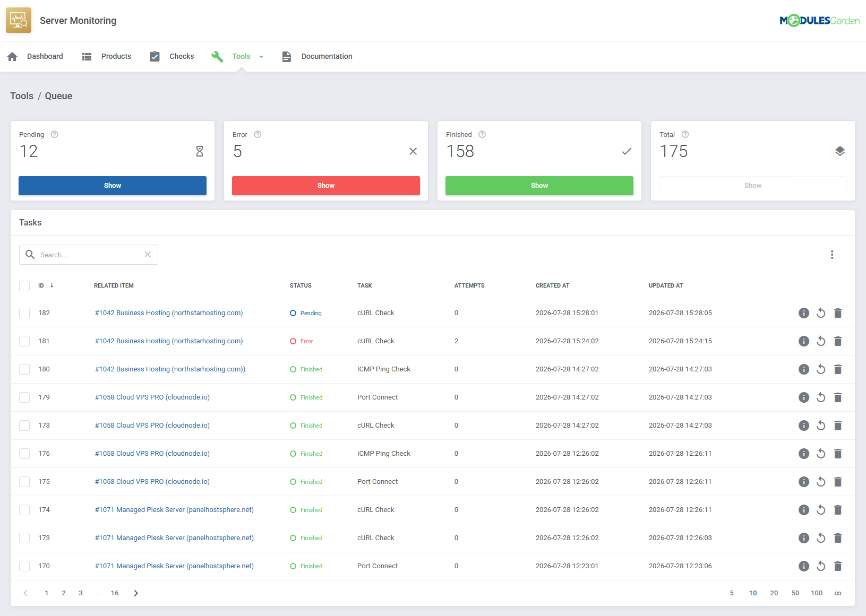Check the box for task 181
Image resolution: width=866 pixels, height=616 pixels.
click(x=24, y=341)
